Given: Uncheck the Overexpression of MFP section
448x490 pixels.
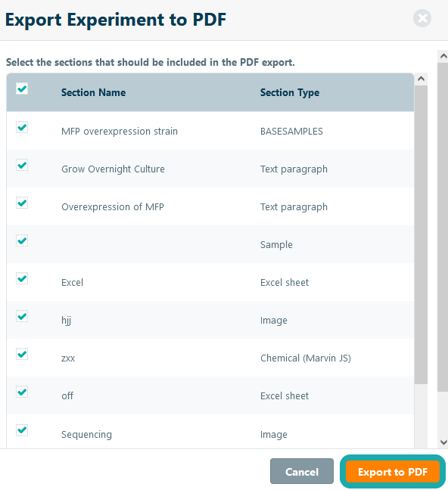Looking at the screenshot, I should [22, 203].
